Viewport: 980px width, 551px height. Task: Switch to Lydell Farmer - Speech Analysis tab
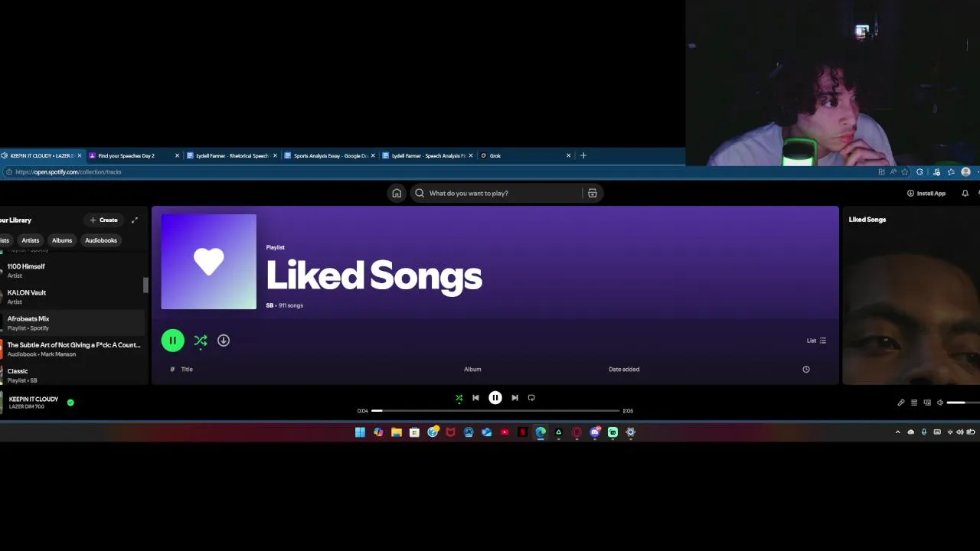click(x=428, y=155)
